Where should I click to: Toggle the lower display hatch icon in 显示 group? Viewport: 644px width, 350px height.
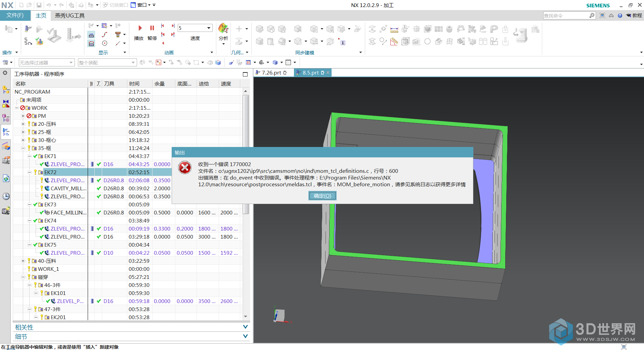point(91,43)
